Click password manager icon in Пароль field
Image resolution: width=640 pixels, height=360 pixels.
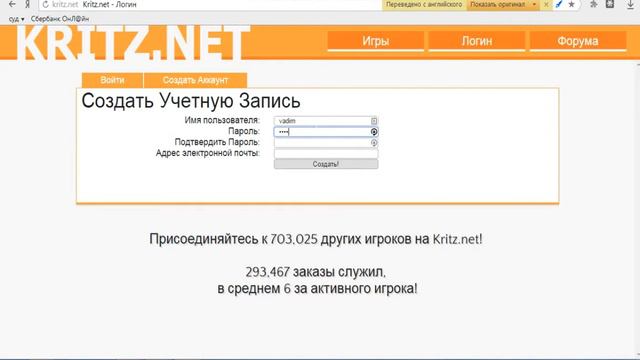(374, 132)
